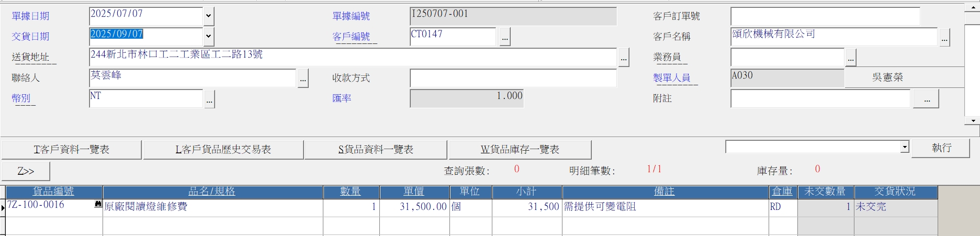Open T客戶資料一覽表 customer list
Viewport: 980px width, 236px height.
(x=72, y=150)
